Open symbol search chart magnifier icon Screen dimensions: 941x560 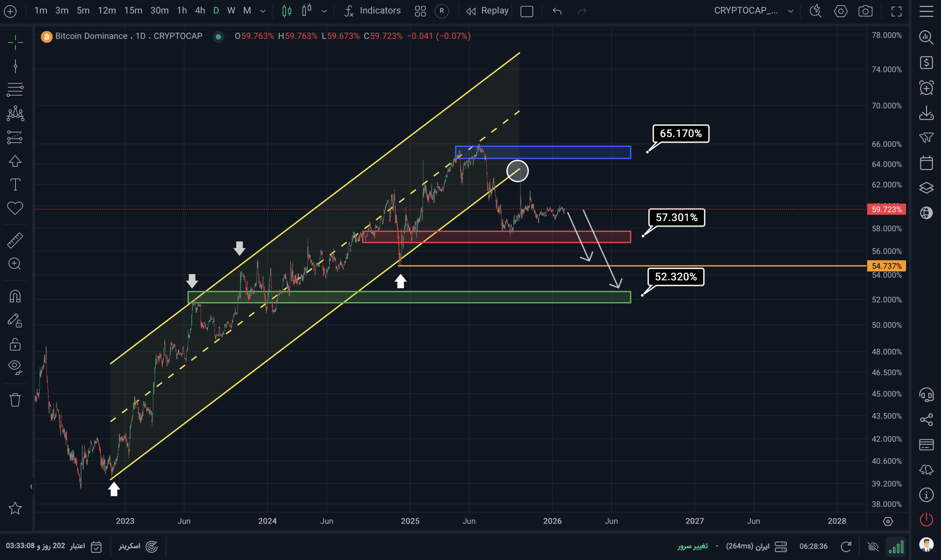click(x=926, y=37)
